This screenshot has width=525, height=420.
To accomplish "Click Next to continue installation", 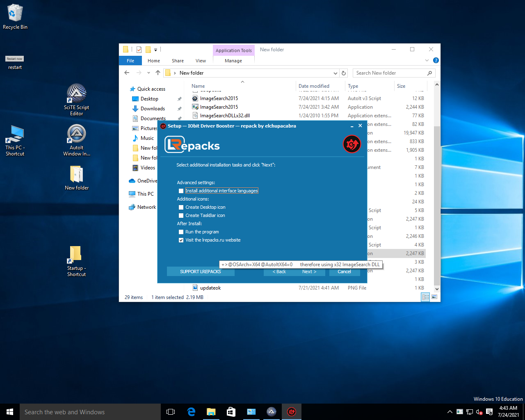I will (309, 272).
